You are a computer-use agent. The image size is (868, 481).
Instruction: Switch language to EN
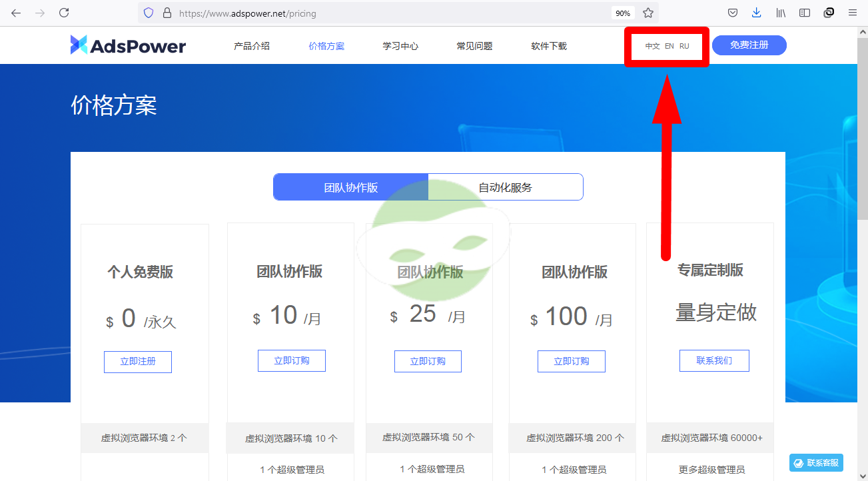pos(669,47)
